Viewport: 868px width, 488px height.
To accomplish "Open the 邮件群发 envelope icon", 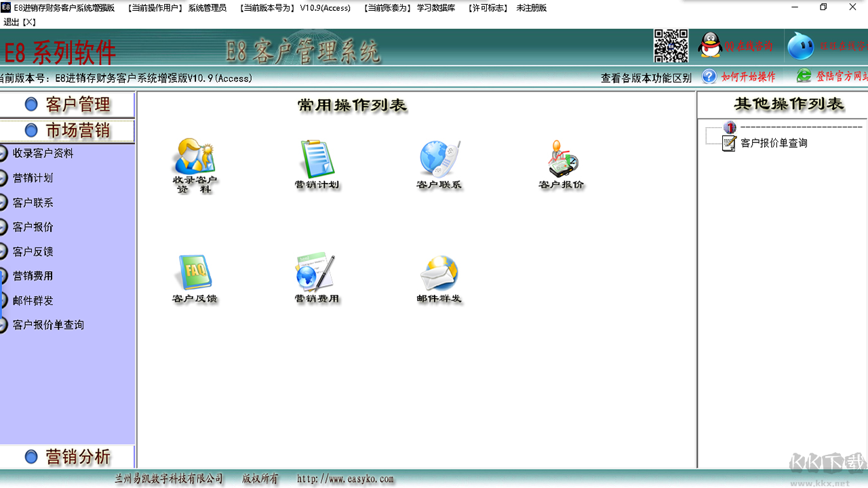I will 439,274.
